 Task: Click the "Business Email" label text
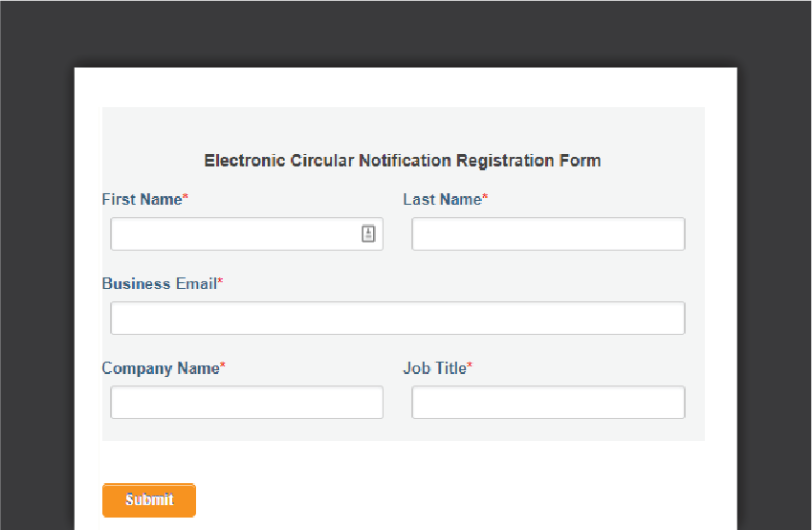tap(159, 284)
